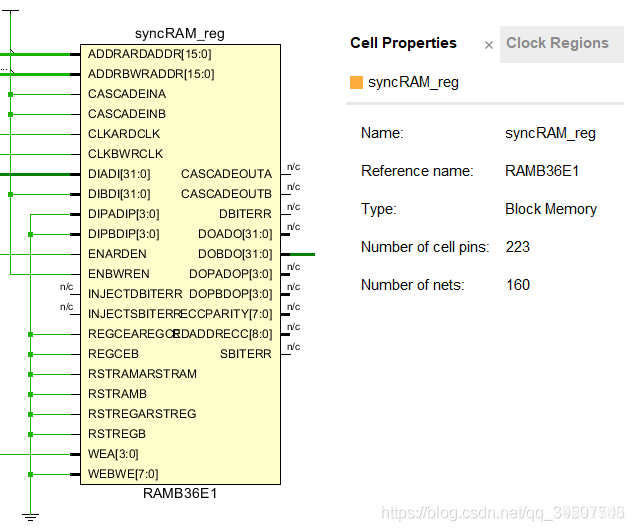Select the CLKARDCLK clock pin
The height and width of the screenshot is (531, 634).
click(124, 134)
